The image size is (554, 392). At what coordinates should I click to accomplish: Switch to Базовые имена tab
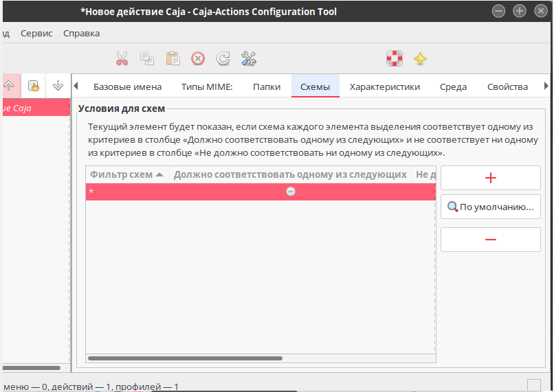(128, 87)
